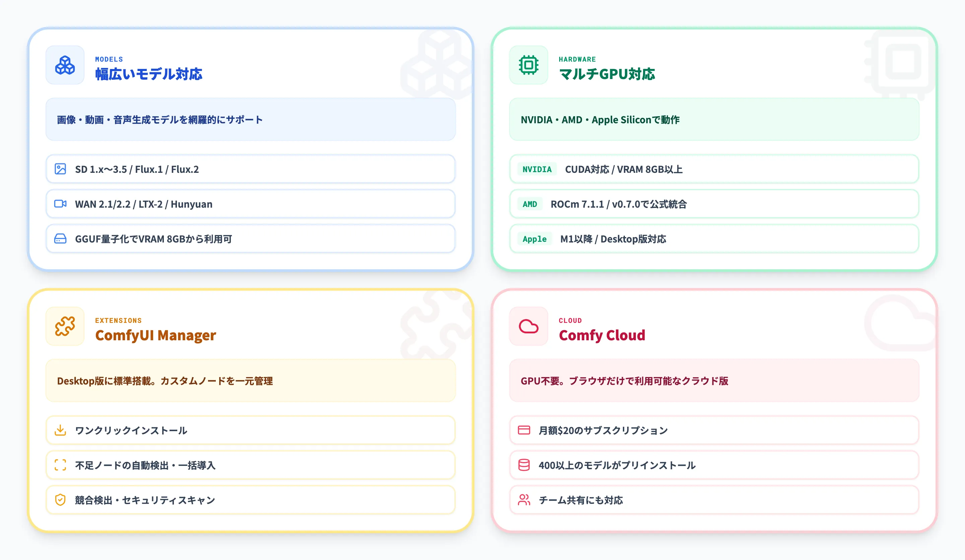Select the highlighted banner GPU不要 in Comfy Cloud
This screenshot has height=560, width=965.
pos(625,381)
